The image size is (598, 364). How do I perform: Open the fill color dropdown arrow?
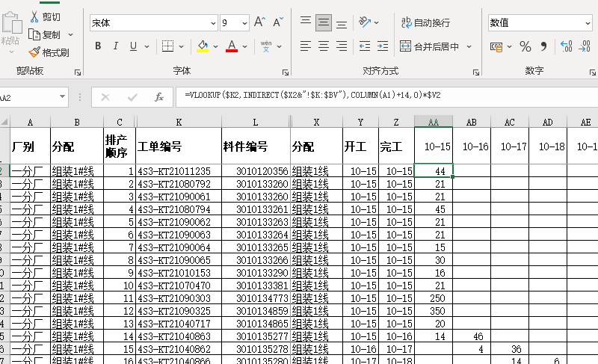point(215,46)
